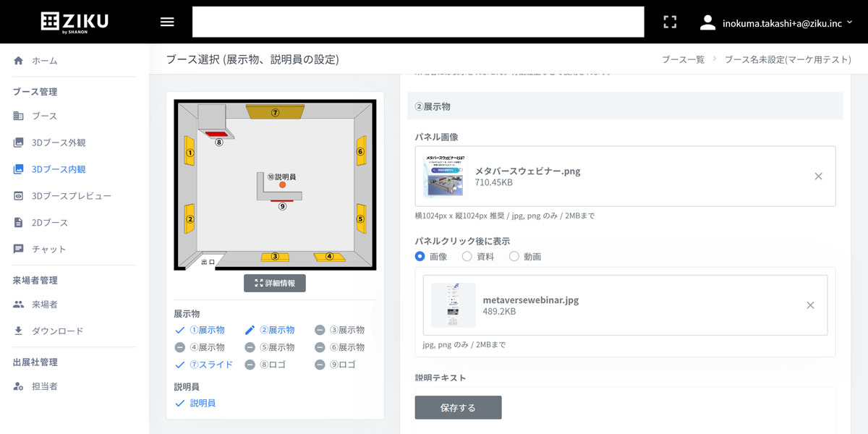Click the hamburger menu icon
The image size is (868, 434).
point(166,22)
